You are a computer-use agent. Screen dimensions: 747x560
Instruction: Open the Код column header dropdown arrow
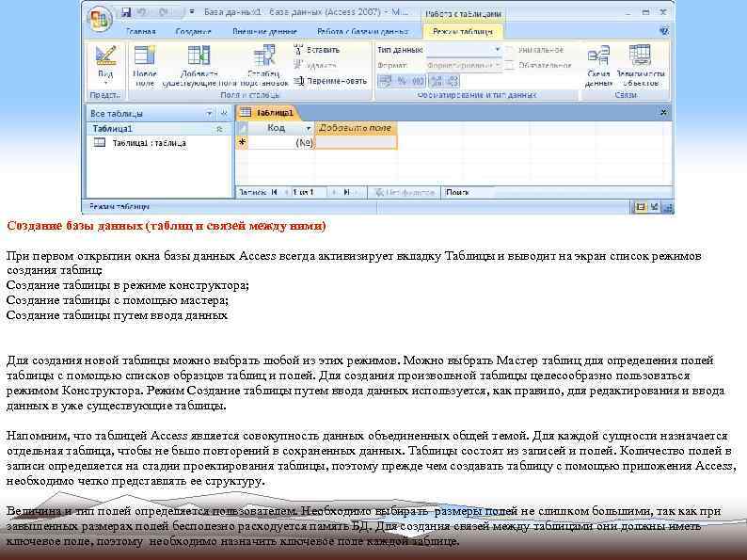(309, 128)
